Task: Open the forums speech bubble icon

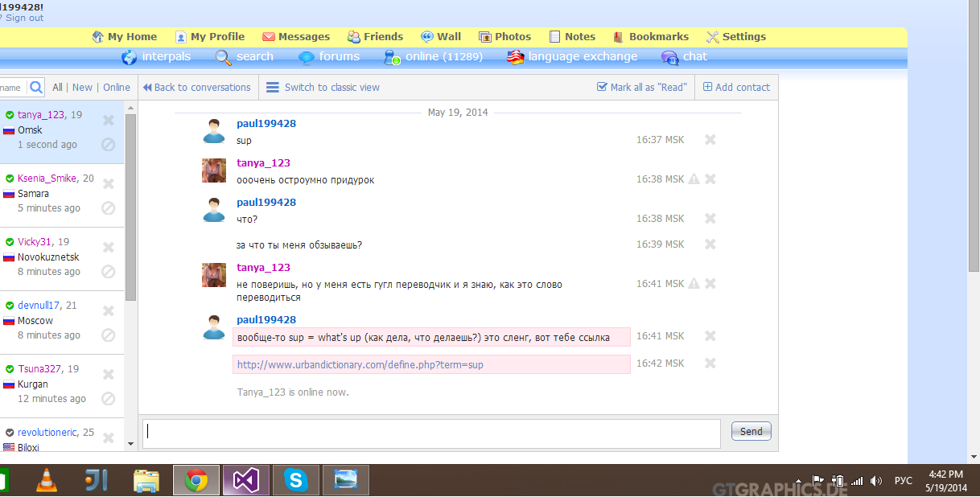Action: [x=307, y=57]
